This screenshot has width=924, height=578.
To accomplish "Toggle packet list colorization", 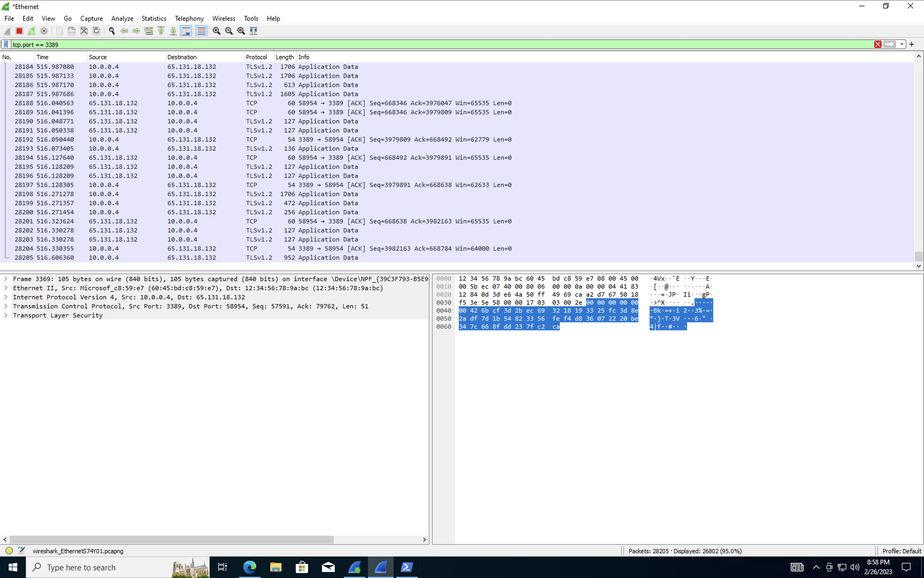I will pyautogui.click(x=201, y=31).
